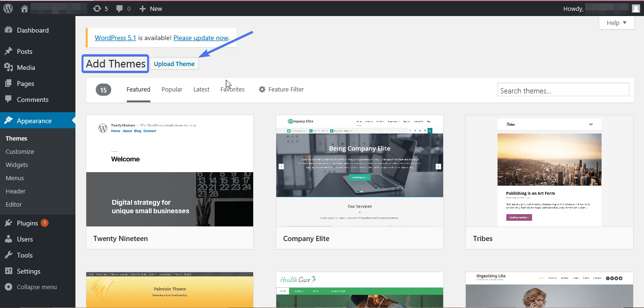Select the Company Elite theme thumbnail
This screenshot has width=644, height=308.
point(360,171)
